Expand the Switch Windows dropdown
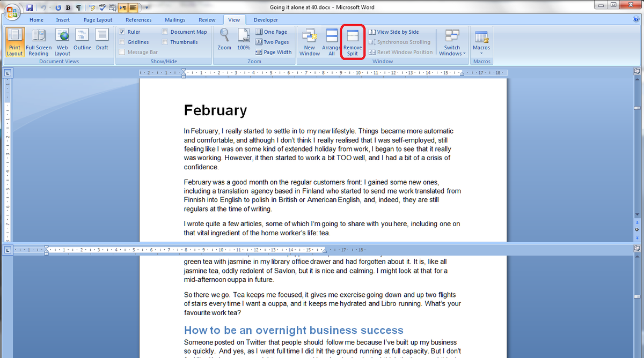Viewport: 644px width, 358px height. pyautogui.click(x=452, y=42)
